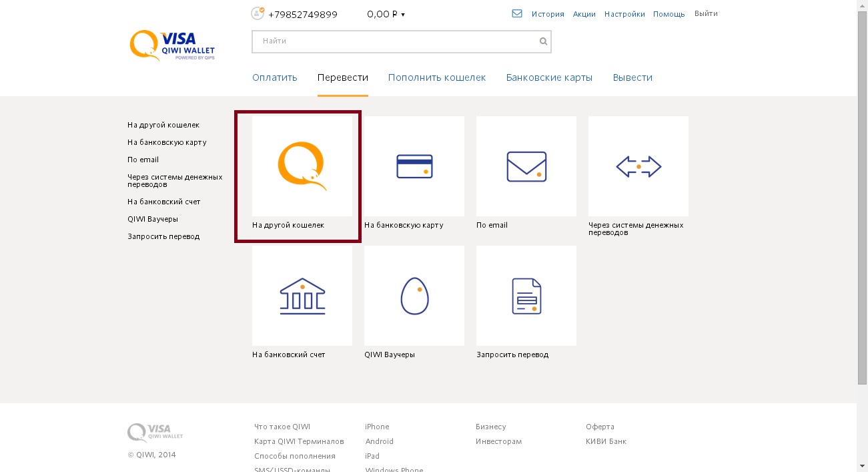Click the На банковскую карту tile caption
The image size is (868, 472).
click(x=404, y=225)
